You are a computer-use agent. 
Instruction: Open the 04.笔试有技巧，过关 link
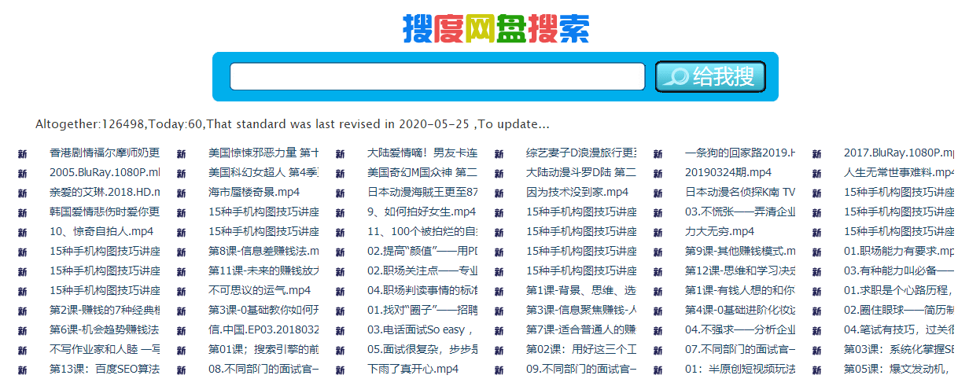899,329
